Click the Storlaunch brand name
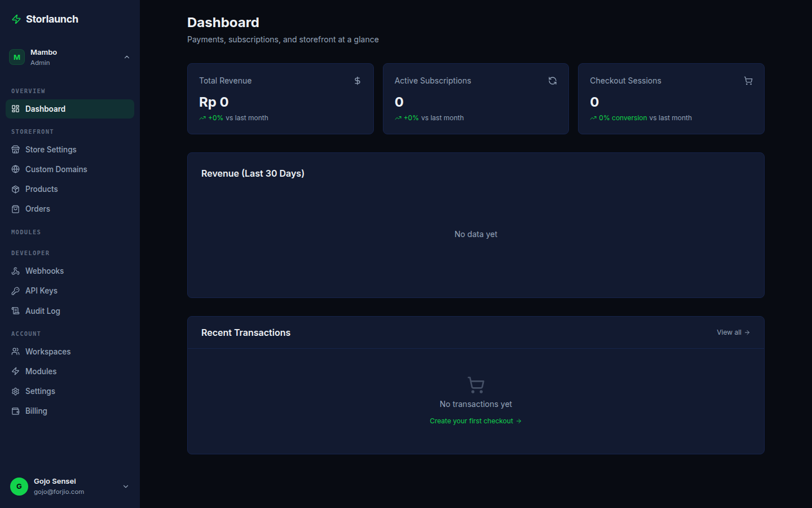 (x=52, y=19)
